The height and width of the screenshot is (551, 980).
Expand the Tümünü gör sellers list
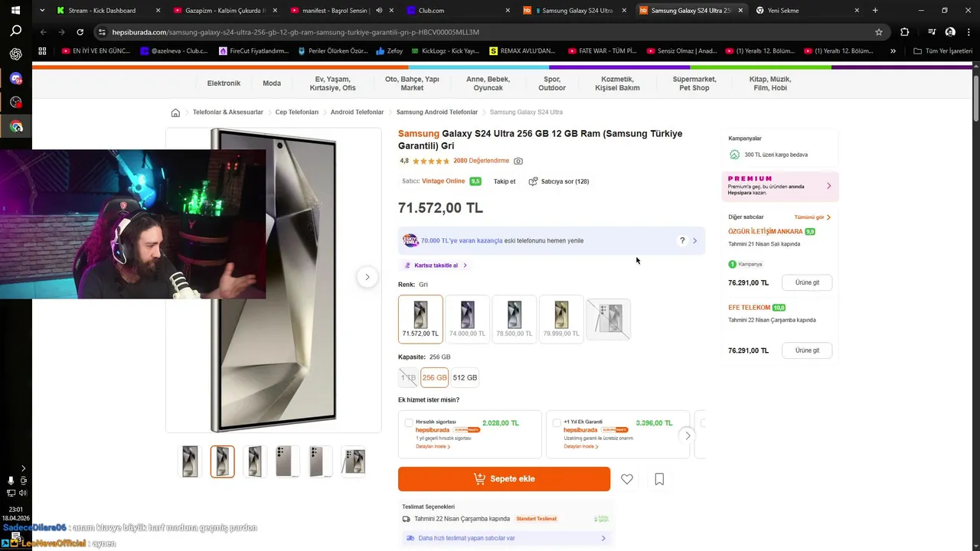tap(812, 217)
